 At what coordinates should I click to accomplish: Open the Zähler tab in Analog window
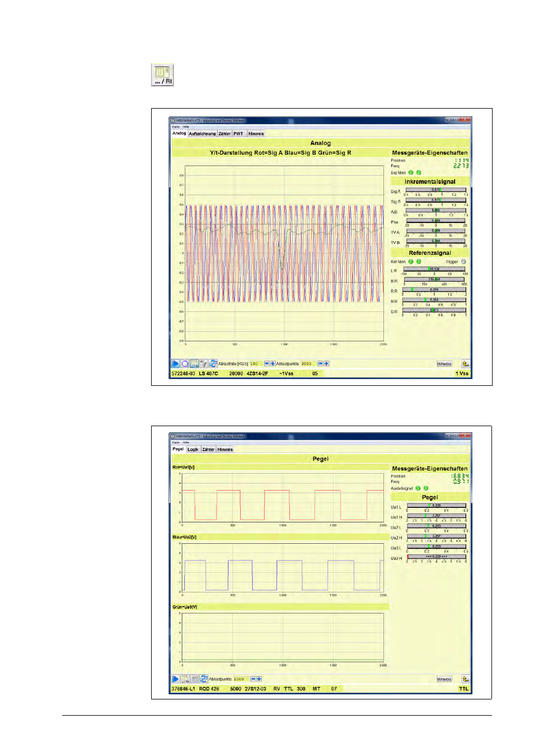pyautogui.click(x=224, y=134)
